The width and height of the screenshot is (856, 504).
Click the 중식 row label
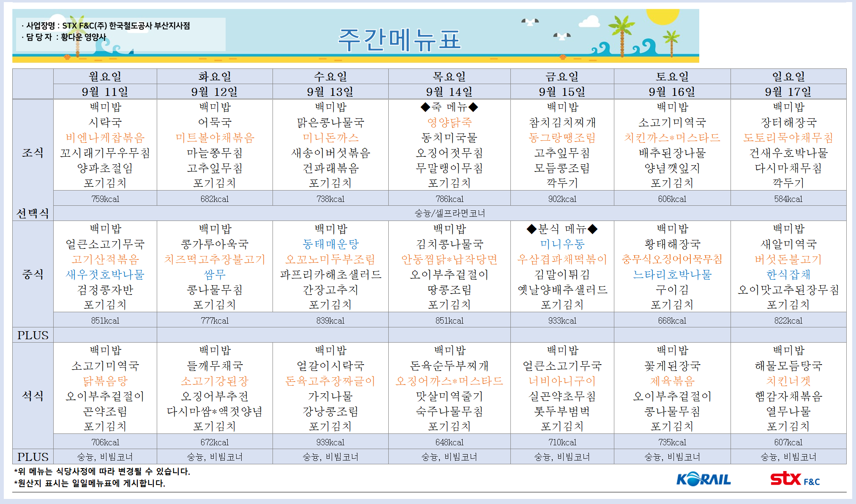tap(33, 274)
